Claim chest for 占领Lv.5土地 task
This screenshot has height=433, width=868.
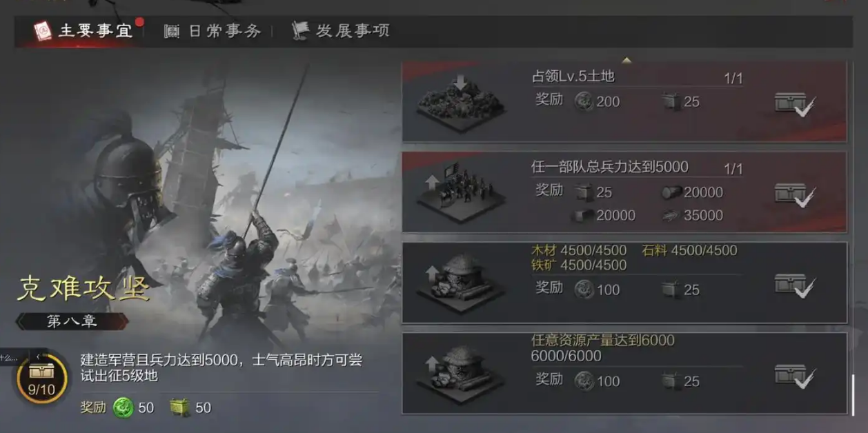pyautogui.click(x=795, y=104)
